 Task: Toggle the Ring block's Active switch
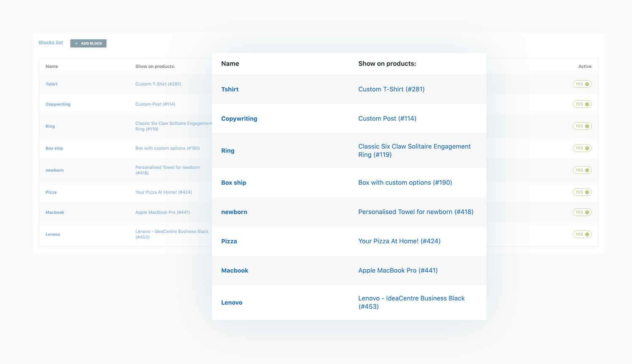(x=582, y=126)
